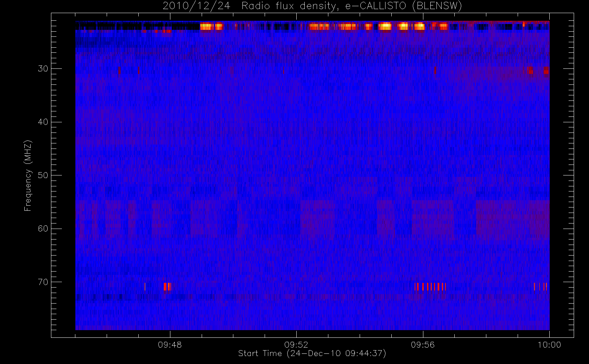589x364 pixels.
Task: Click the 'Frequency (MHZ)' y-axis label
Action: (x=28, y=175)
